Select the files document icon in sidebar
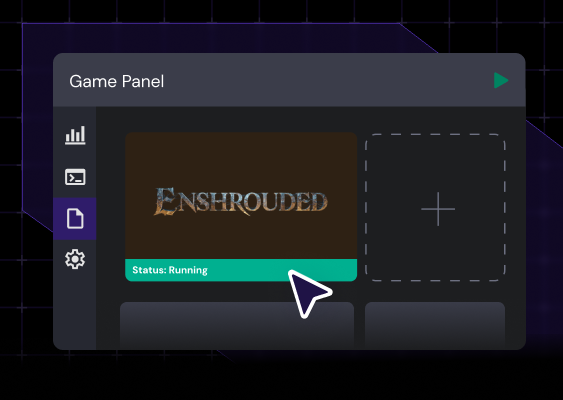The width and height of the screenshot is (563, 400). [x=75, y=218]
